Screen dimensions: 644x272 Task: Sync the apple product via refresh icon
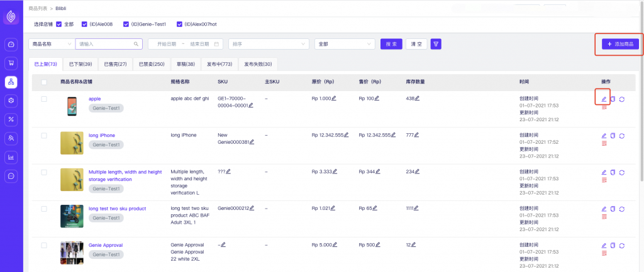(622, 99)
